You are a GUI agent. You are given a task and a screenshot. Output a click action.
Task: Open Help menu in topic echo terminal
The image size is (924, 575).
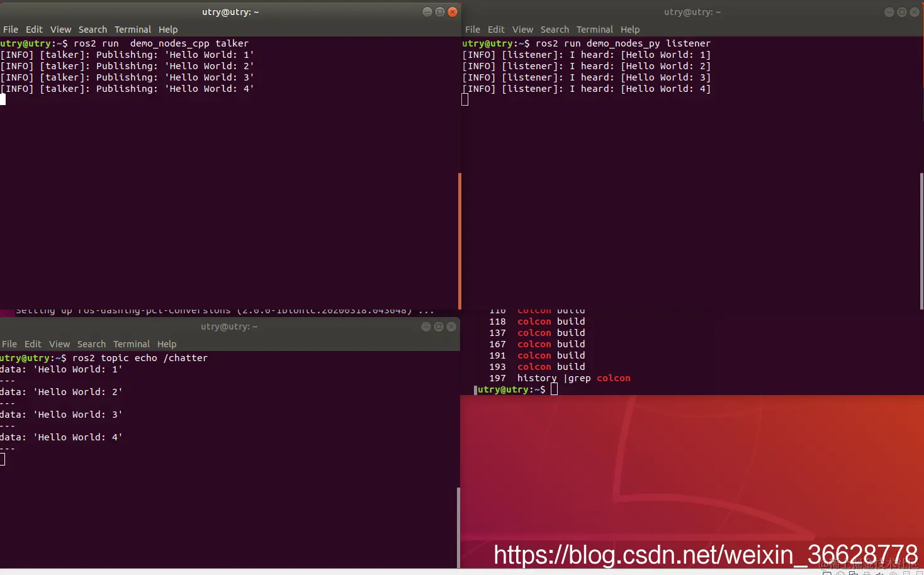pos(167,344)
